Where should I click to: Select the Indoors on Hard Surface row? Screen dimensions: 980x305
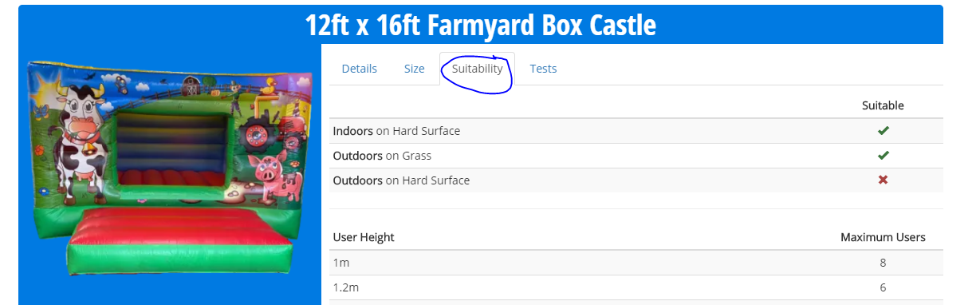pos(636,131)
